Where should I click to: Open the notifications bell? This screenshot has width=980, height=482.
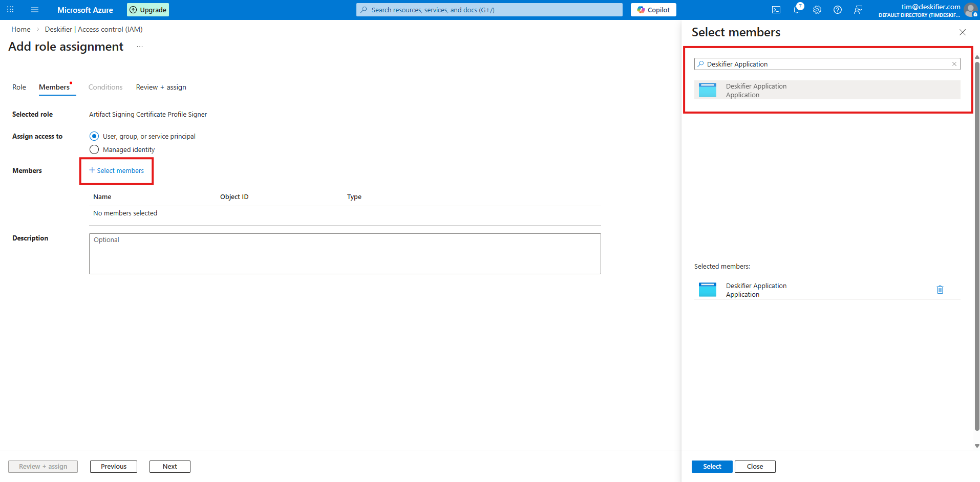coord(797,10)
